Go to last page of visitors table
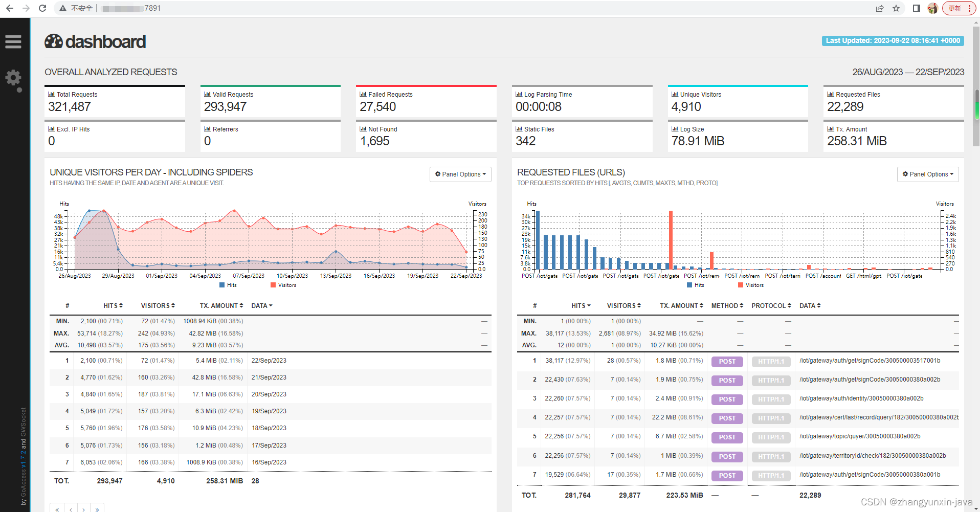Viewport: 980px width, 512px height. click(97, 508)
